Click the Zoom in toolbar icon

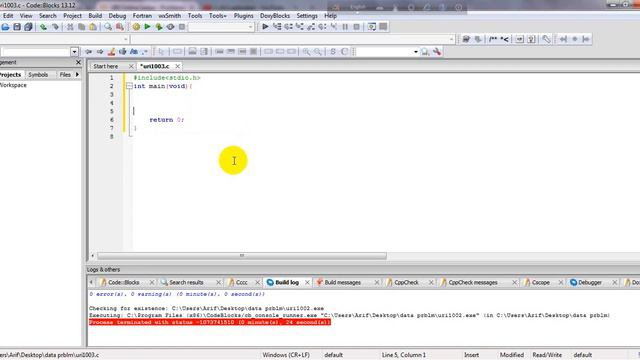pos(306,52)
